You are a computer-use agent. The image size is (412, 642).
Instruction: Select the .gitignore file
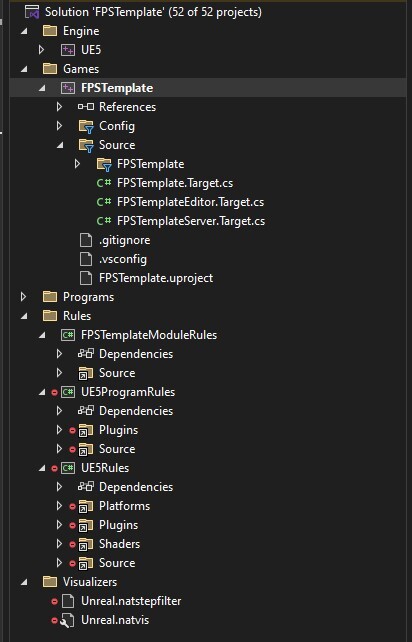(x=125, y=240)
